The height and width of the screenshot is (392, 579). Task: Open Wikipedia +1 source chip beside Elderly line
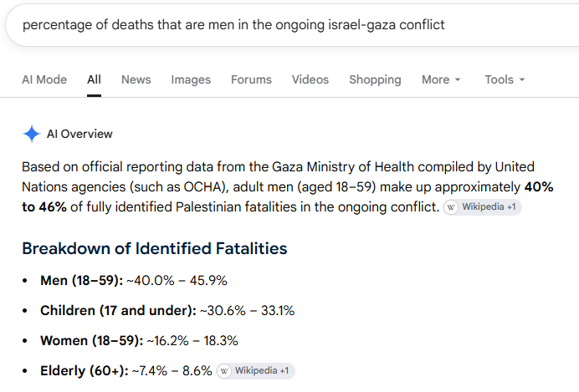[255, 371]
